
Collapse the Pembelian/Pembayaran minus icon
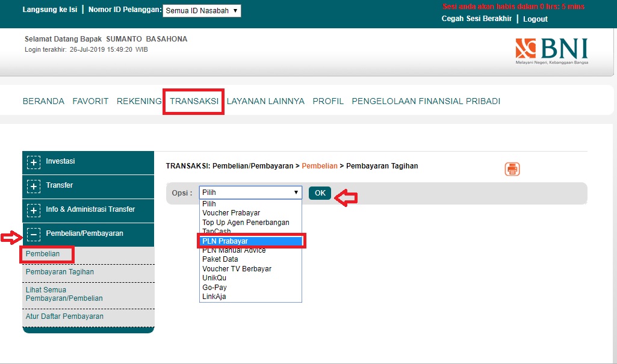pyautogui.click(x=34, y=235)
